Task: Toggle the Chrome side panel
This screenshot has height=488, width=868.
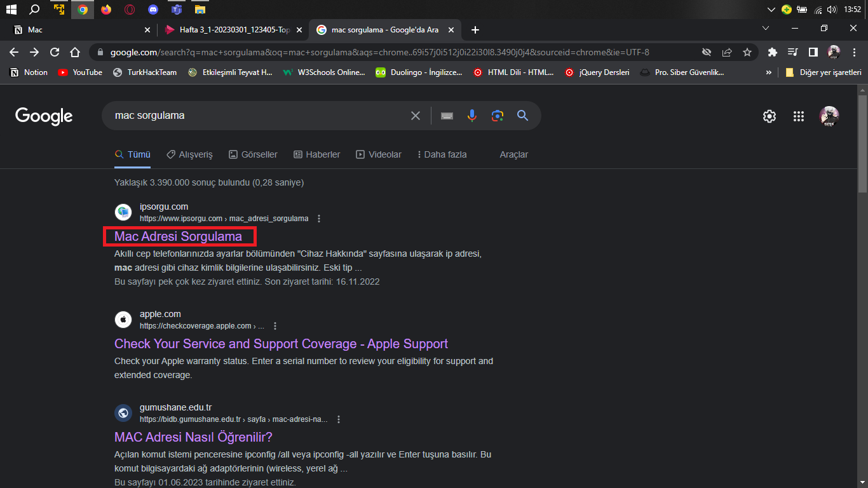Action: click(x=813, y=52)
